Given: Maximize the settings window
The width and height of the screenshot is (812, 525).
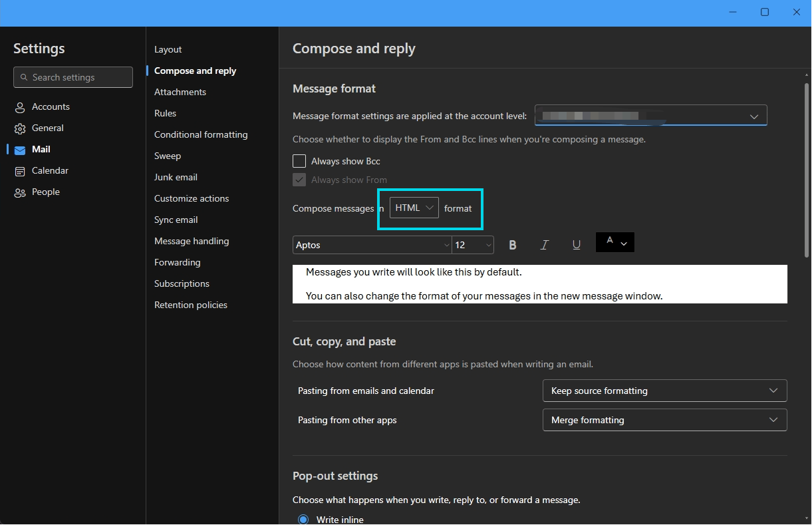Looking at the screenshot, I should click(x=765, y=12).
